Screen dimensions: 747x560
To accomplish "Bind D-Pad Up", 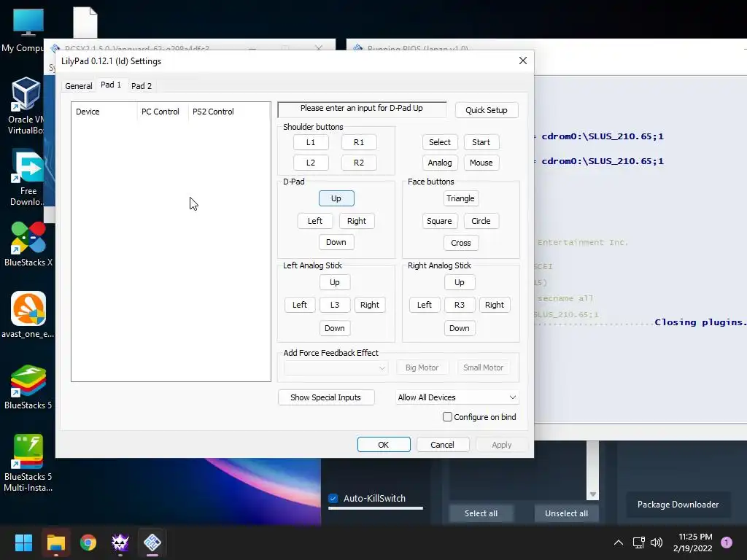I will (336, 198).
